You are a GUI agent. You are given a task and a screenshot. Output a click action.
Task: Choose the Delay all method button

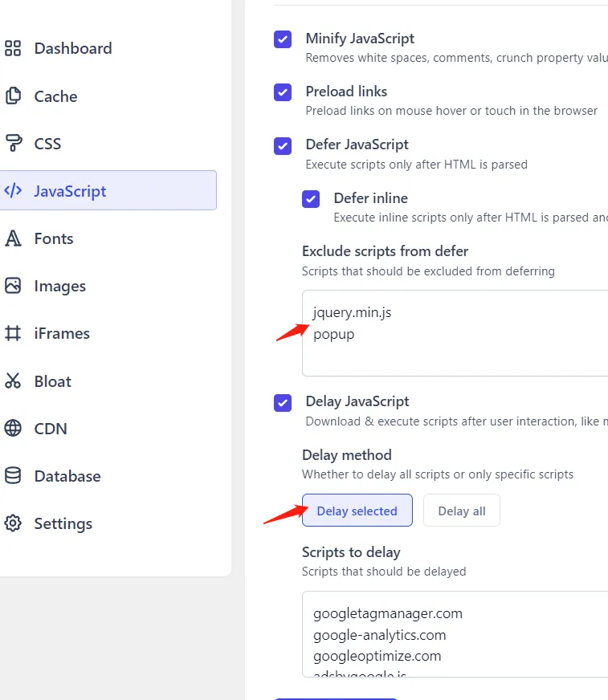tap(461, 511)
